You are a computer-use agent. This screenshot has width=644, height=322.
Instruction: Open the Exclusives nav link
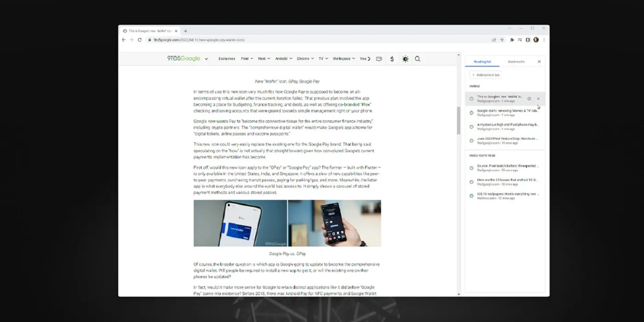click(x=227, y=59)
